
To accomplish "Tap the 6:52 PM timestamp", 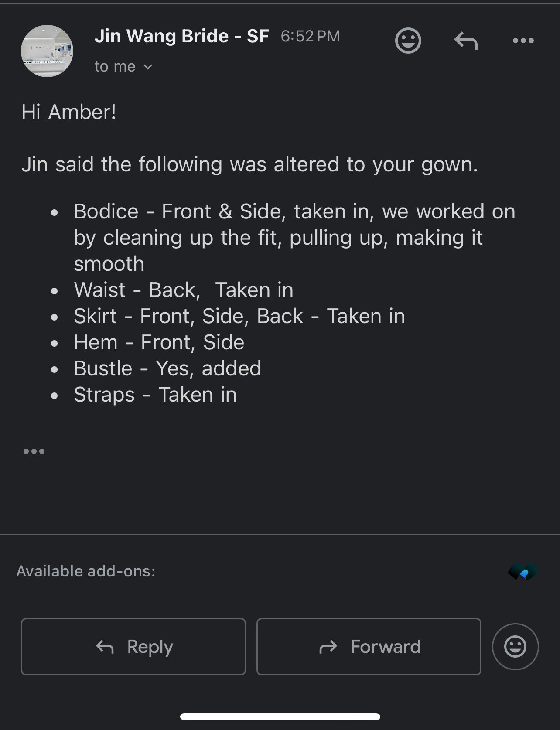I will pyautogui.click(x=310, y=36).
